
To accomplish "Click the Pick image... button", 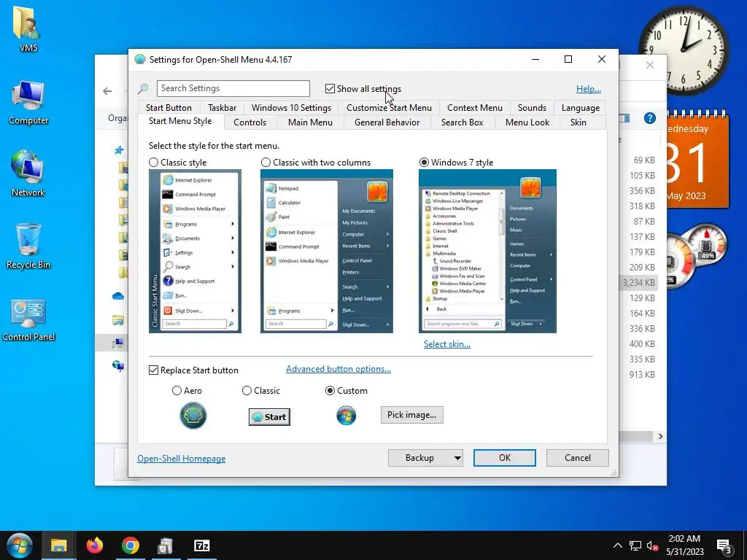I will 411,415.
